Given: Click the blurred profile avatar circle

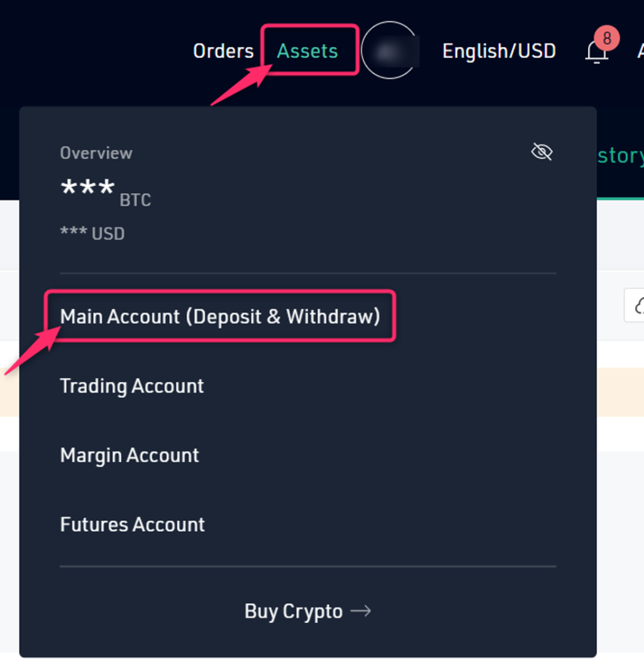Looking at the screenshot, I should [x=389, y=50].
